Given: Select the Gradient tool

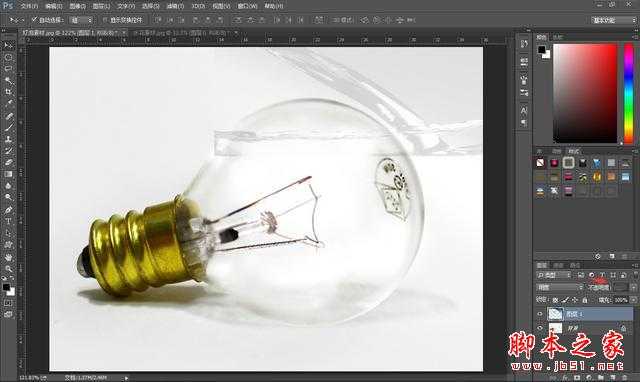Looking at the screenshot, I should click(8, 174).
